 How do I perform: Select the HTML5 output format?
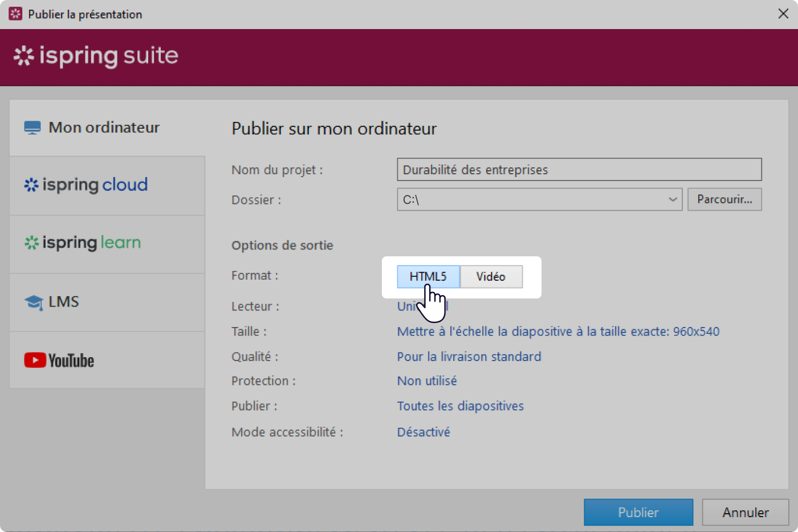(x=428, y=277)
